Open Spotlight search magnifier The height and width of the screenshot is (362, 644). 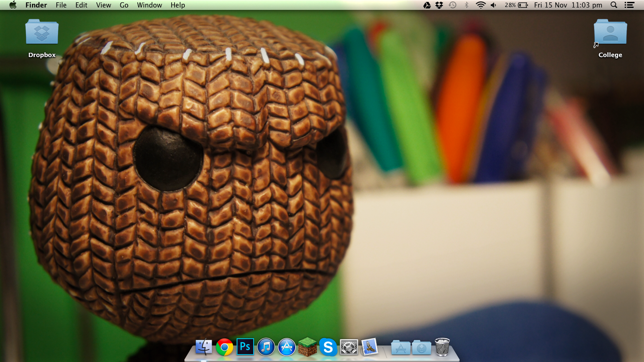point(614,5)
